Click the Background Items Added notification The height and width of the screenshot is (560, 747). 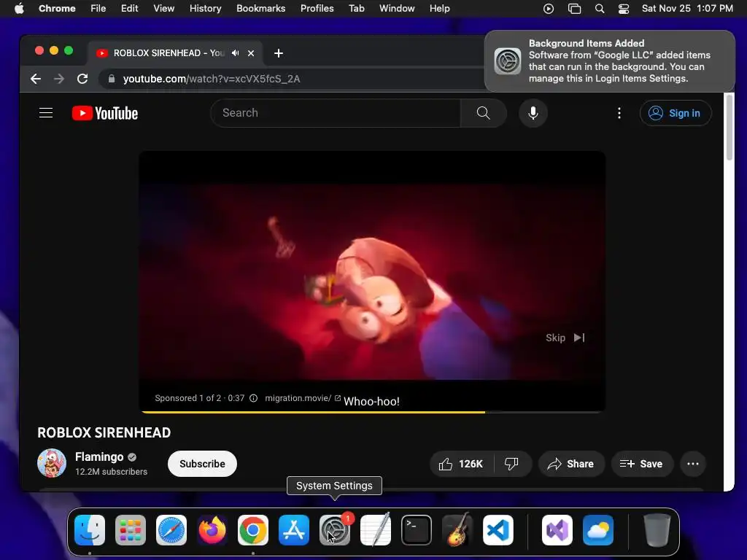click(x=609, y=61)
